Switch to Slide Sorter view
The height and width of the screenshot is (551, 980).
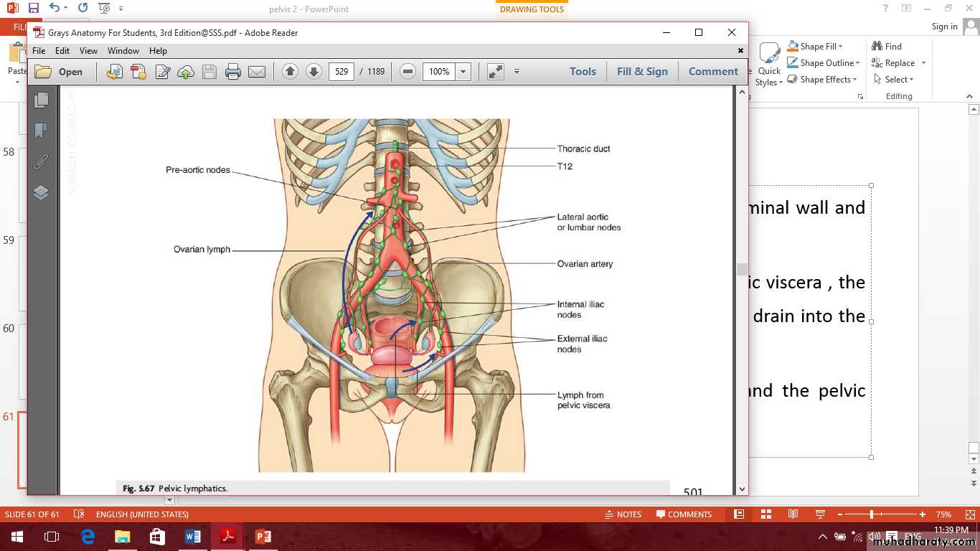point(765,514)
